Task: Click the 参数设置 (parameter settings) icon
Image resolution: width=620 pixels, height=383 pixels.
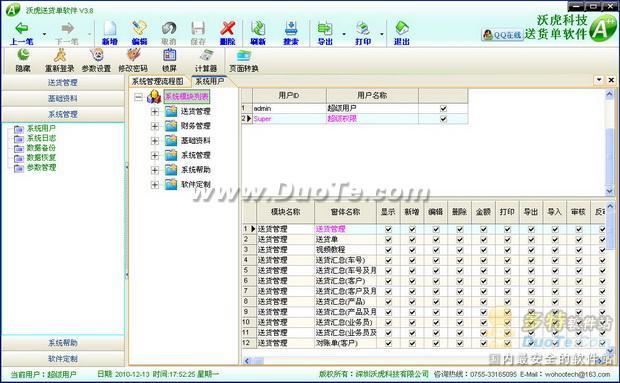Action: (96, 60)
